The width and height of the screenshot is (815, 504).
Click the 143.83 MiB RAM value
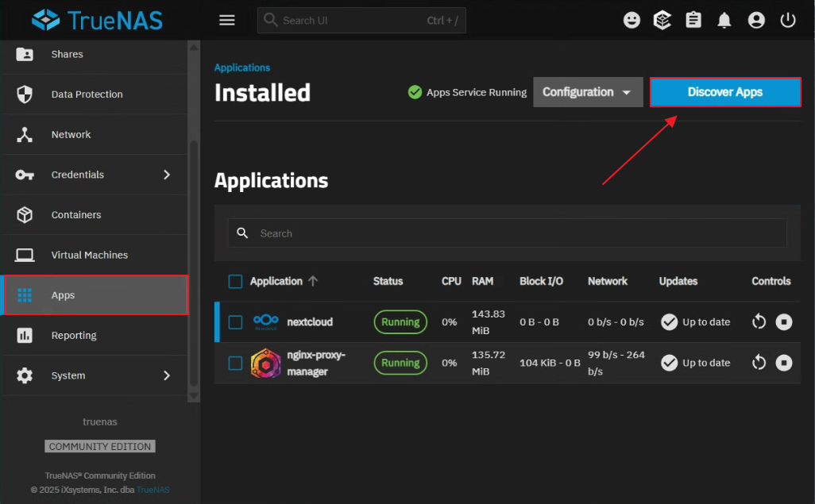[488, 322]
